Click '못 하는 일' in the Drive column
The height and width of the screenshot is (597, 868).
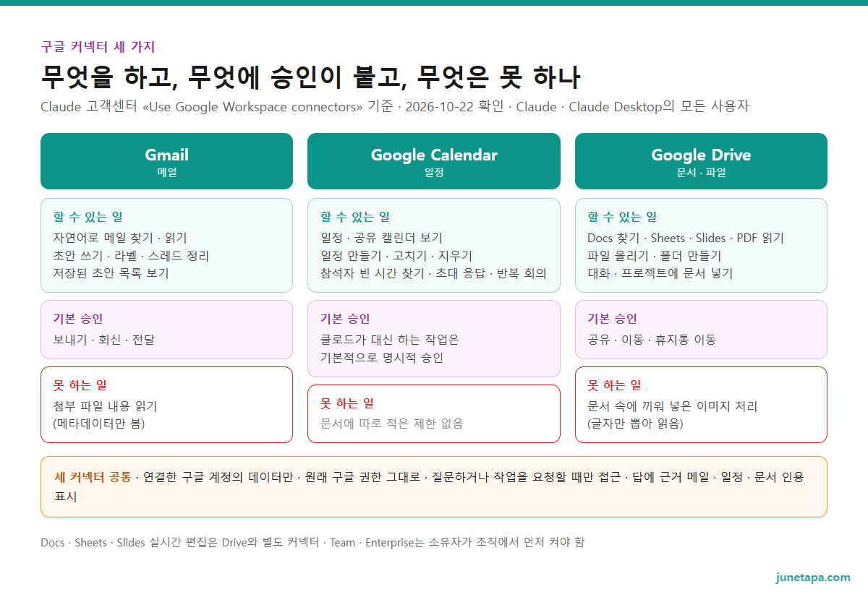614,385
